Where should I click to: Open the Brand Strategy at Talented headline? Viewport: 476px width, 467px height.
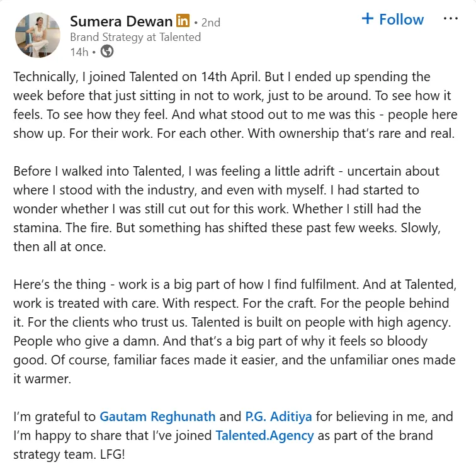135,37
